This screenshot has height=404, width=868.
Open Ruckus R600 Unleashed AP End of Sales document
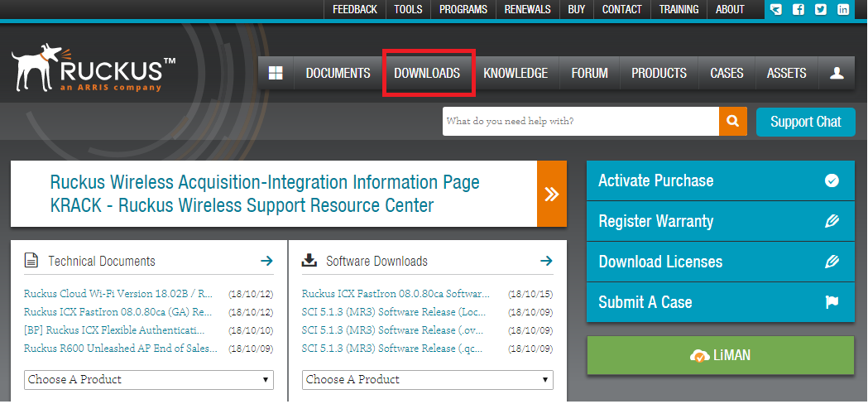[x=121, y=349]
